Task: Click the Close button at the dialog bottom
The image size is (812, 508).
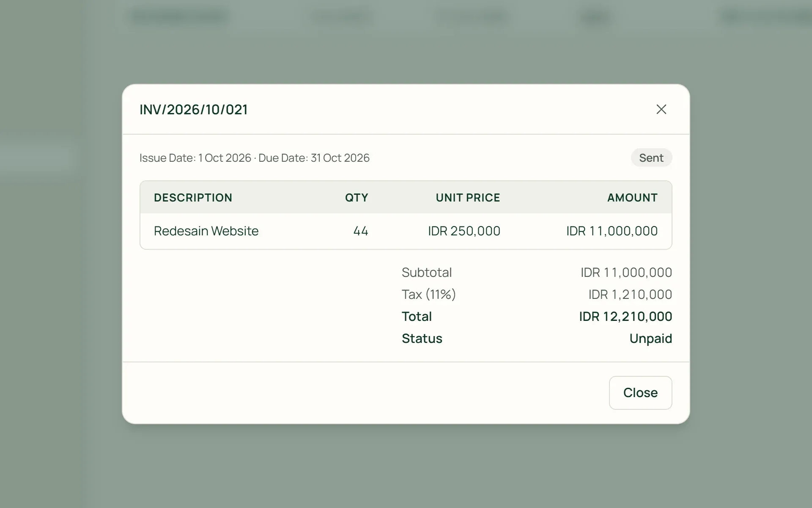Action: point(640,393)
